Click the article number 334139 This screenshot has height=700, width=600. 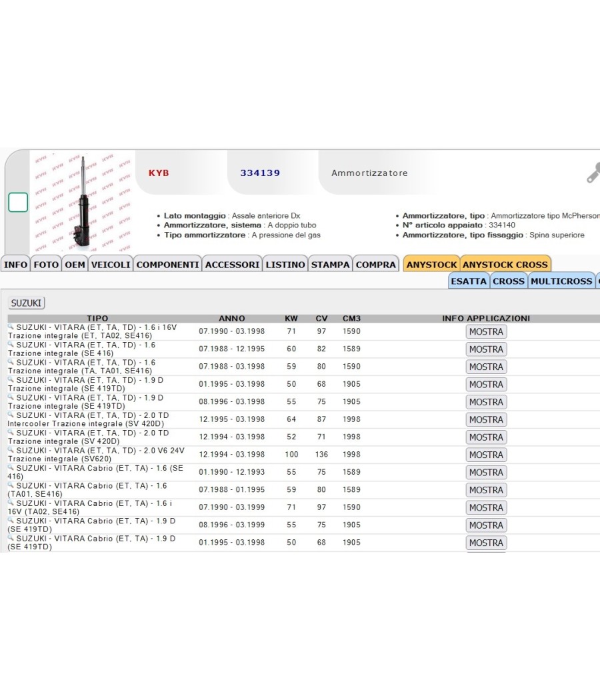point(260,173)
